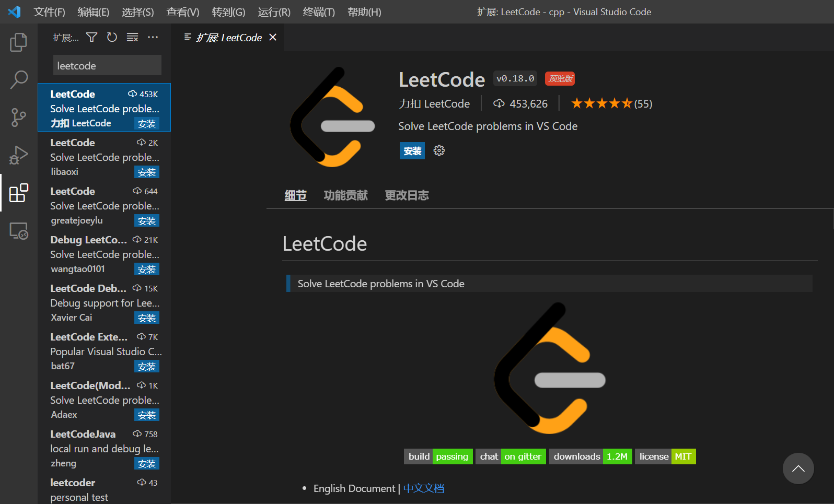Install the LeetCode(Mod) extension by Adaex
The height and width of the screenshot is (504, 834).
147,415
